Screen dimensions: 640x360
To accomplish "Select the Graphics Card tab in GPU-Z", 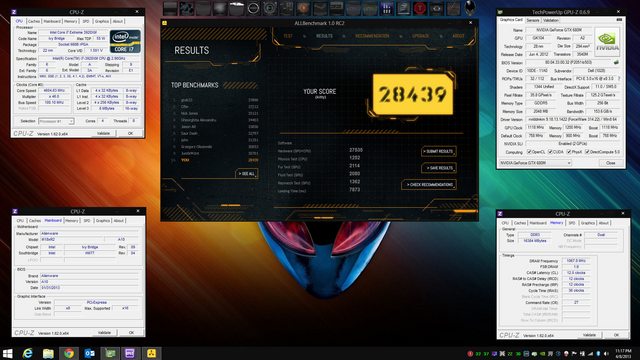I will click(511, 20).
